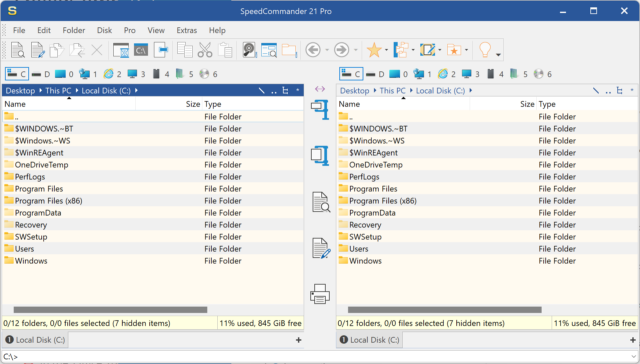This screenshot has width=640, height=364.
Task: Expand arrow after This PC in right breadcrumb
Action: [x=411, y=91]
